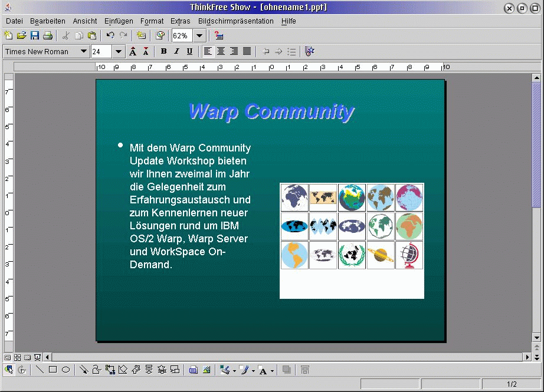Select the Rectangle drawing tool

coord(53,370)
